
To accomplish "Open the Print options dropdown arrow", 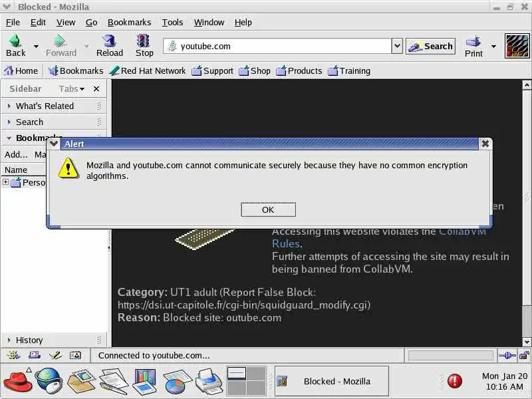I will (493, 47).
